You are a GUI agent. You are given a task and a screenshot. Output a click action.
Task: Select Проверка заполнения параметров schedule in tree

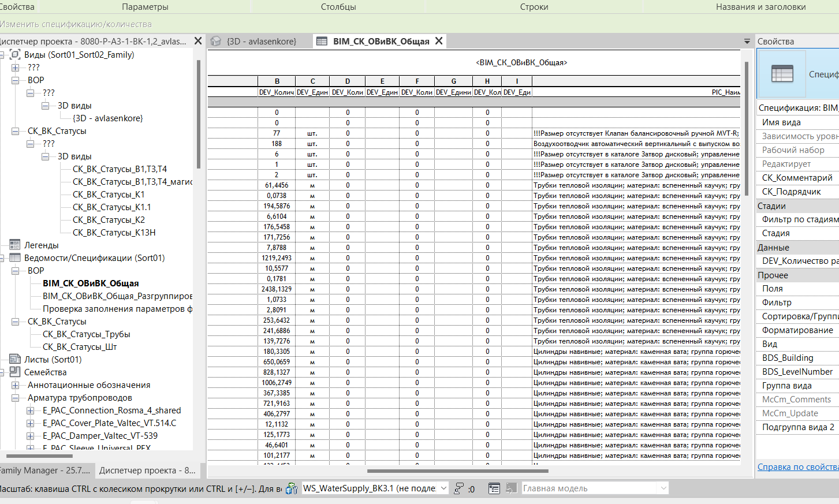[x=118, y=309]
